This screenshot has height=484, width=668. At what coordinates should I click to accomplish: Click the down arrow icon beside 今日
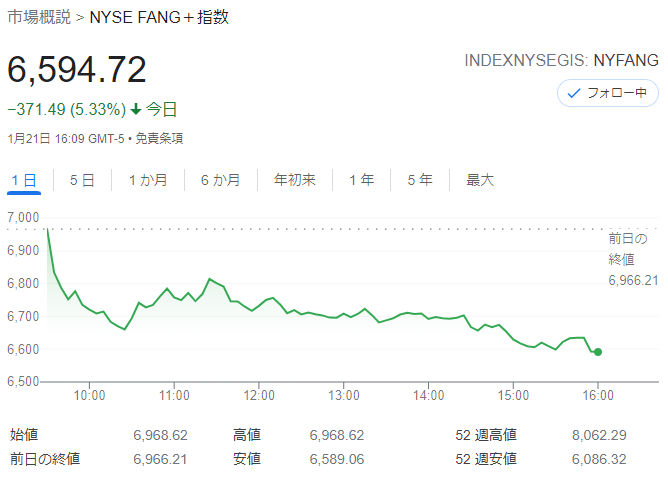[x=135, y=110]
